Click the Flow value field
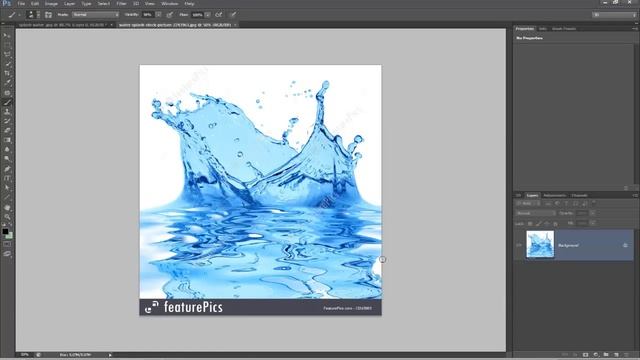 click(x=198, y=15)
